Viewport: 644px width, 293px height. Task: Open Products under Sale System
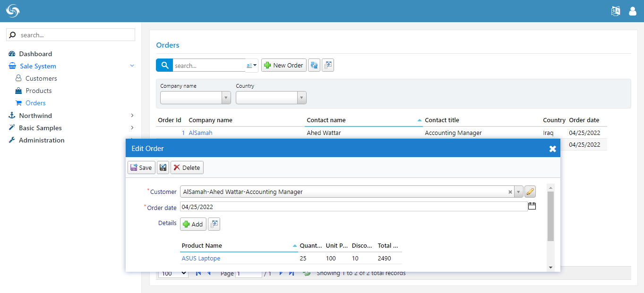click(39, 91)
